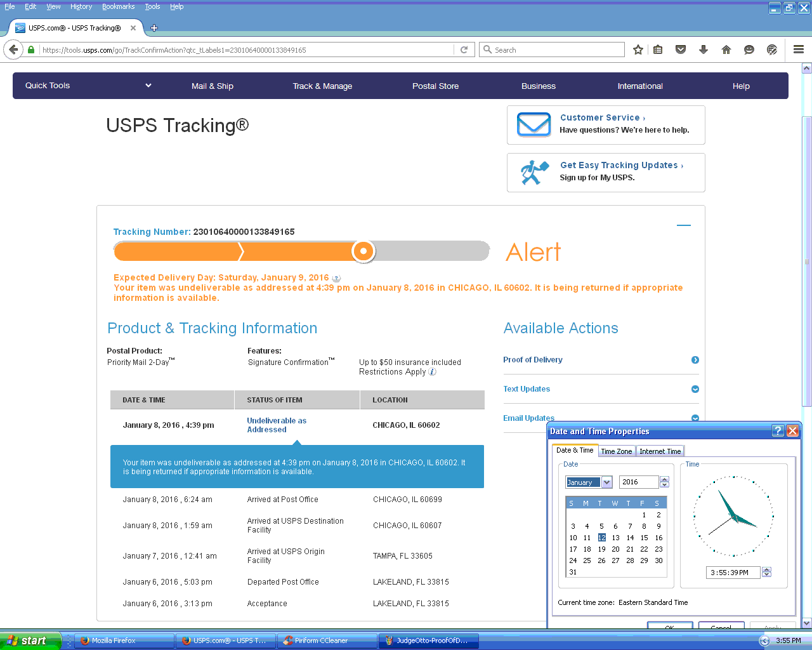Go to the Firefox home page icon
The image size is (812, 650).
point(726,50)
